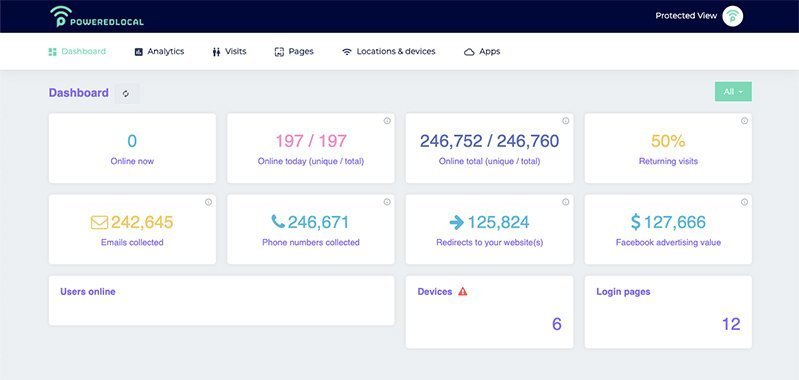Click the Dashboard grid icon in navigation
Image resolution: width=799 pixels, height=380 pixels.
tap(52, 51)
